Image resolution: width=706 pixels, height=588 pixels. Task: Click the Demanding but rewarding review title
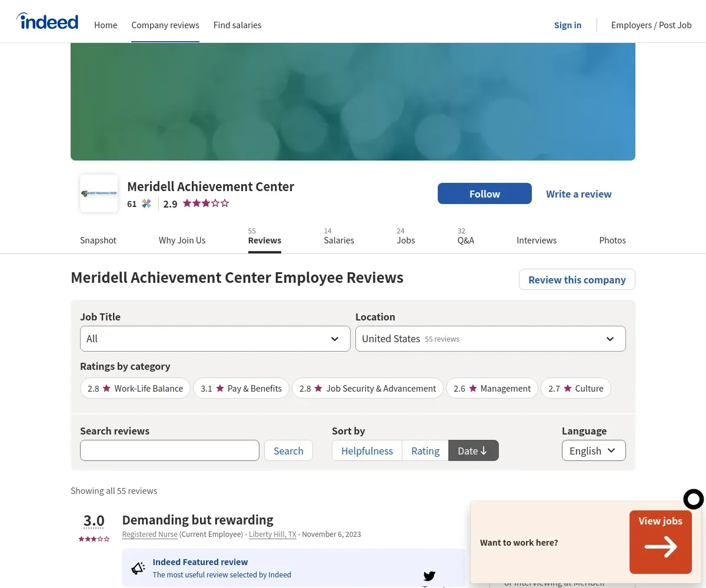[198, 520]
